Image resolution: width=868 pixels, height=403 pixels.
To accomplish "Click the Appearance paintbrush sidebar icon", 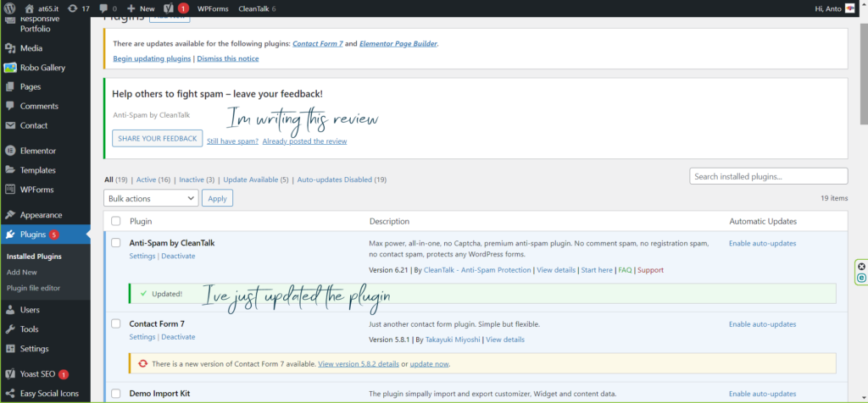I will pos(10,215).
